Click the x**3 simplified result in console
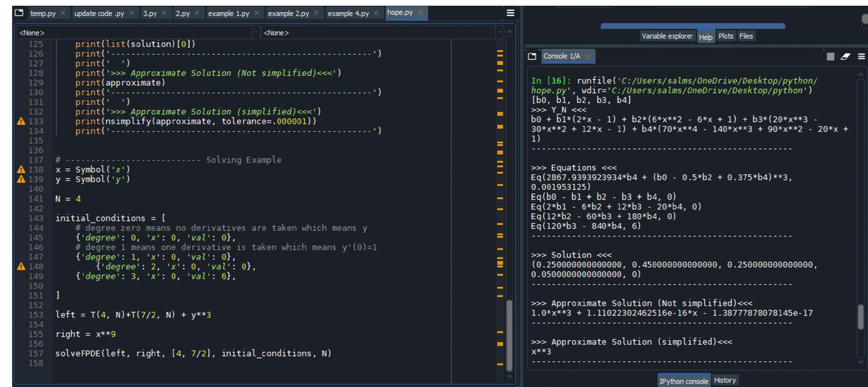868x387 pixels. point(541,352)
